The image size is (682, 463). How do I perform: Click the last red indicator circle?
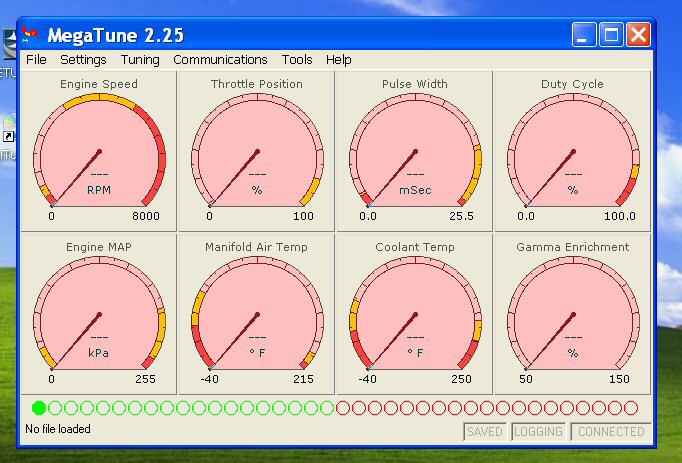coord(630,408)
